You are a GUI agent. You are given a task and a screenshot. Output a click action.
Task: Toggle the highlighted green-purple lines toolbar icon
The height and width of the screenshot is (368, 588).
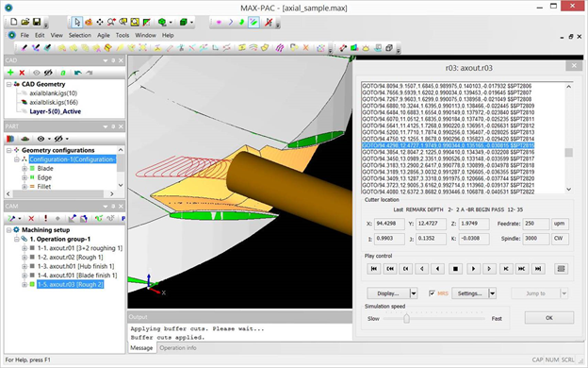(253, 22)
